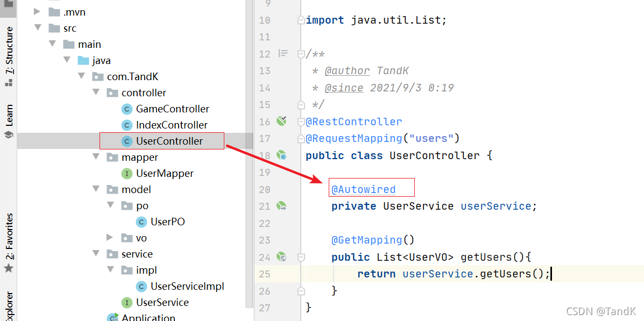Click request mapping gutter icon on line 24
644x321 pixels.
pyautogui.click(x=281, y=257)
